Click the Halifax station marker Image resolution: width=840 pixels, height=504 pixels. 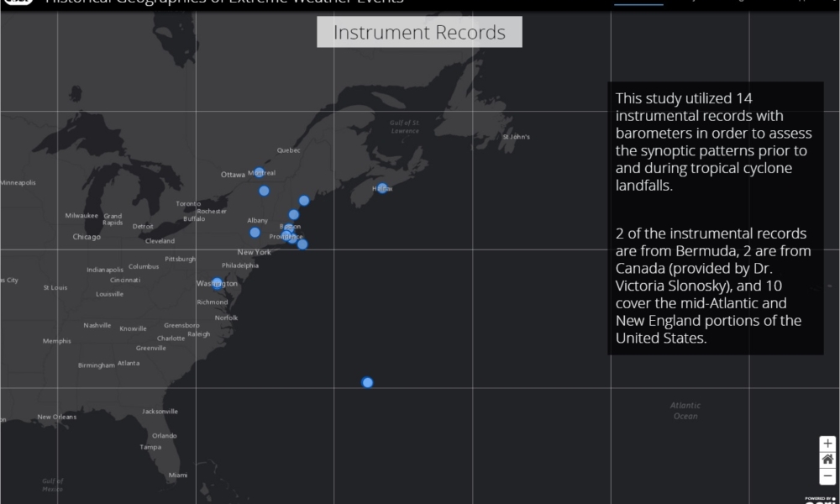click(382, 188)
